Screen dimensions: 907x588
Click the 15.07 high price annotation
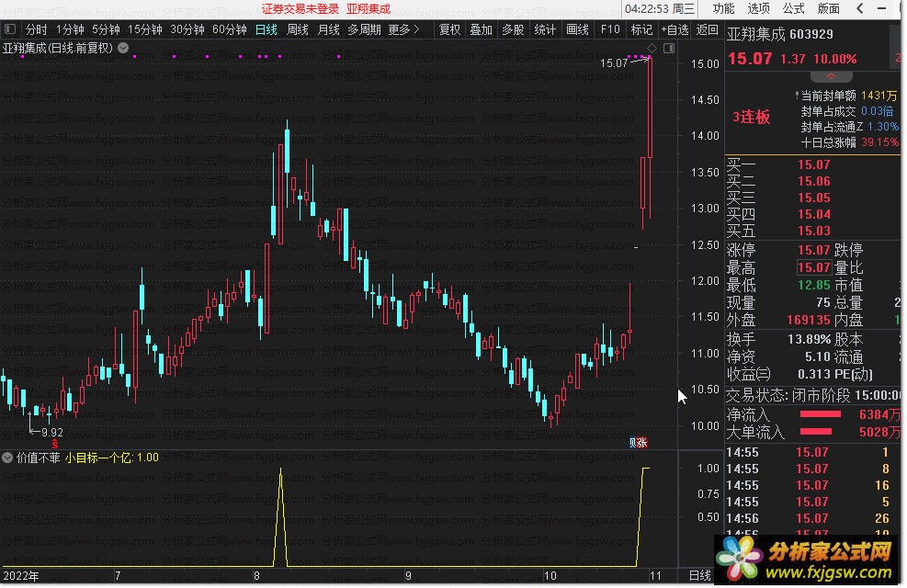[x=614, y=62]
